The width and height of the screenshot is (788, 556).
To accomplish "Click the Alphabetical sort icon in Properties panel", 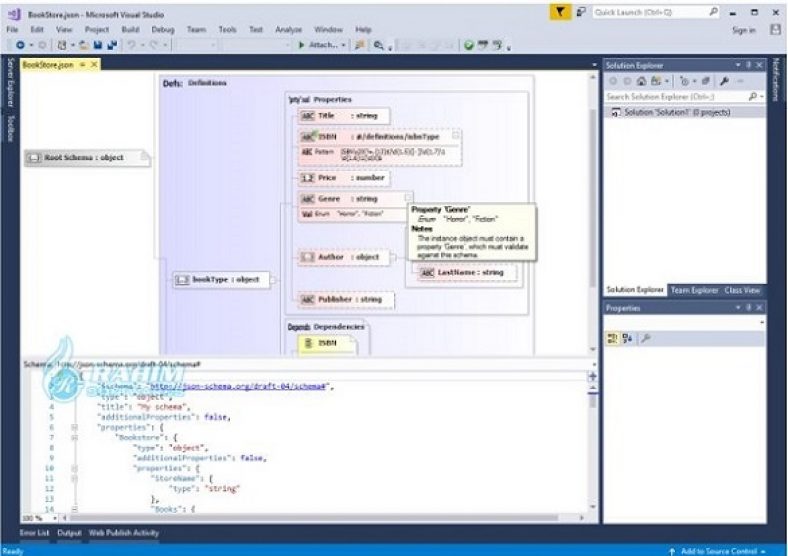I will (x=628, y=338).
